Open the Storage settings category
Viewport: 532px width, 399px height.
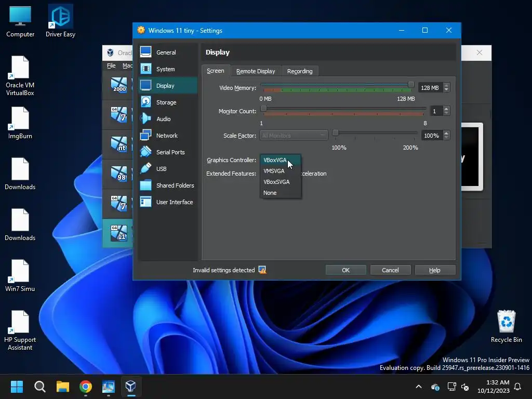(x=168, y=102)
